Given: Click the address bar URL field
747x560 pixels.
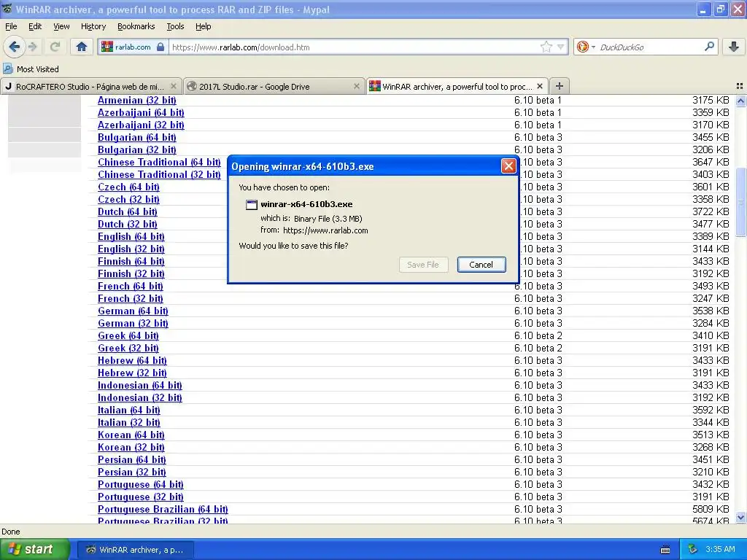Looking at the screenshot, I should (355, 47).
